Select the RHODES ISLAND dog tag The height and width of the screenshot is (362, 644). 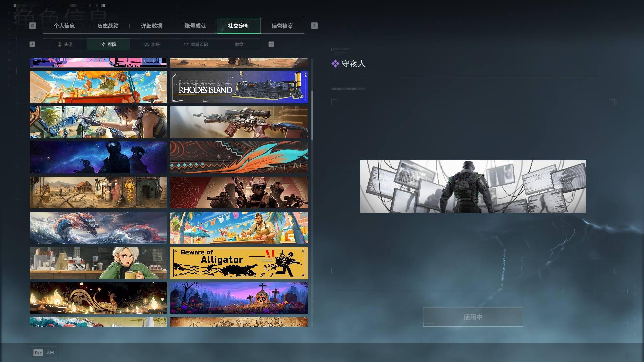pos(239,87)
